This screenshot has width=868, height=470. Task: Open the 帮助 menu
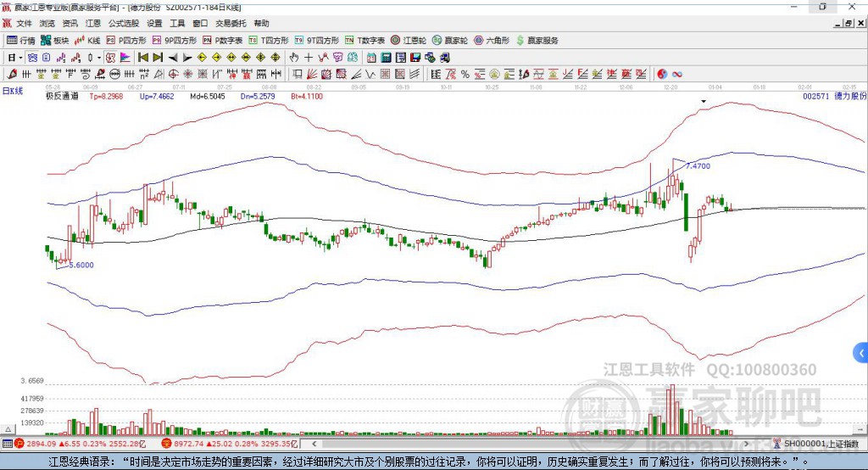(x=261, y=23)
